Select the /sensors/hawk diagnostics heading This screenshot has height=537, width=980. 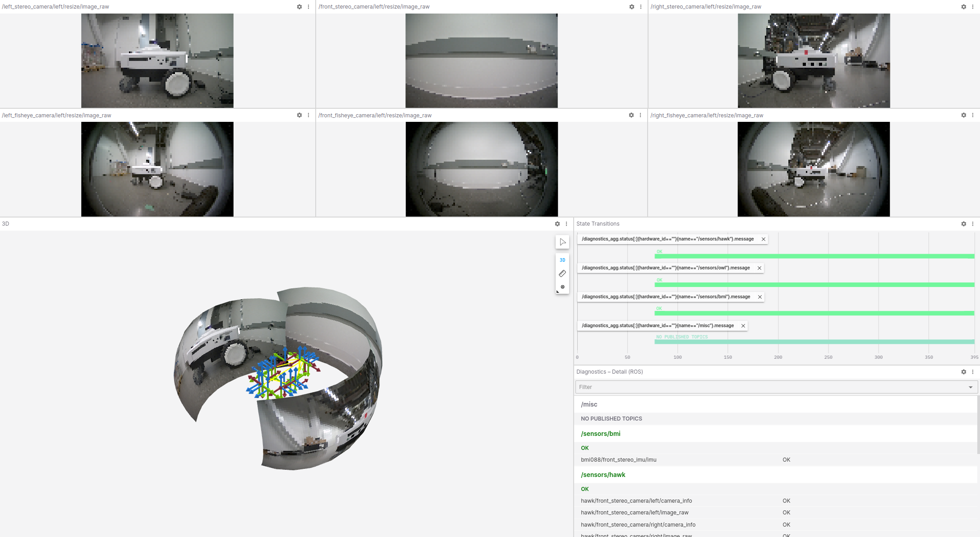[603, 475]
